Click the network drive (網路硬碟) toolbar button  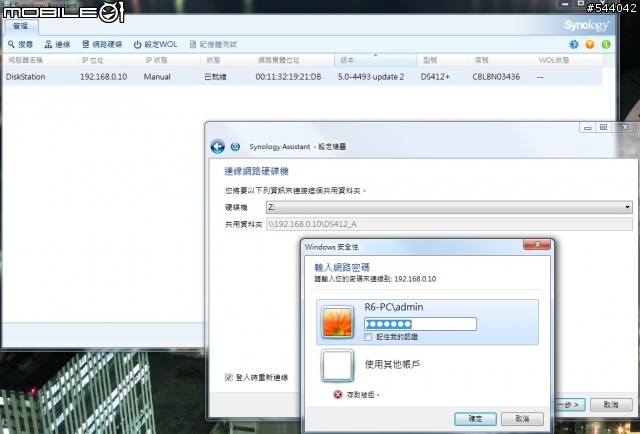click(x=102, y=45)
